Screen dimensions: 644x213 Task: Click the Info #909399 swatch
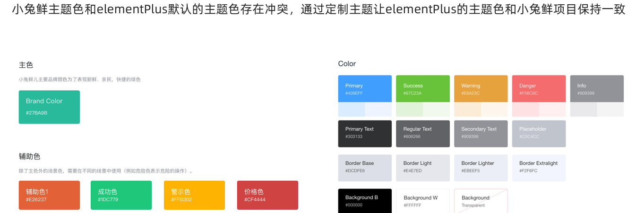597,89
